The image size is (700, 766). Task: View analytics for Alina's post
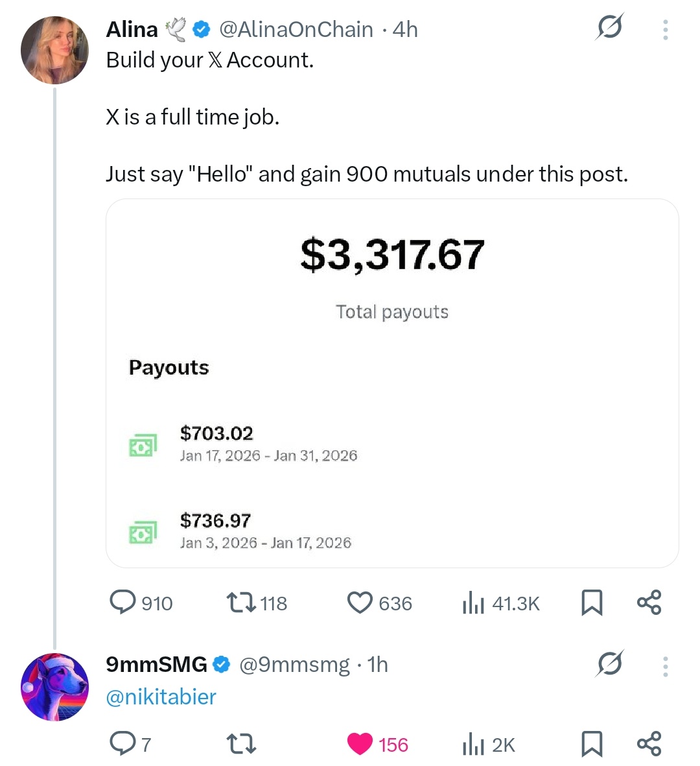pyautogui.click(x=474, y=603)
